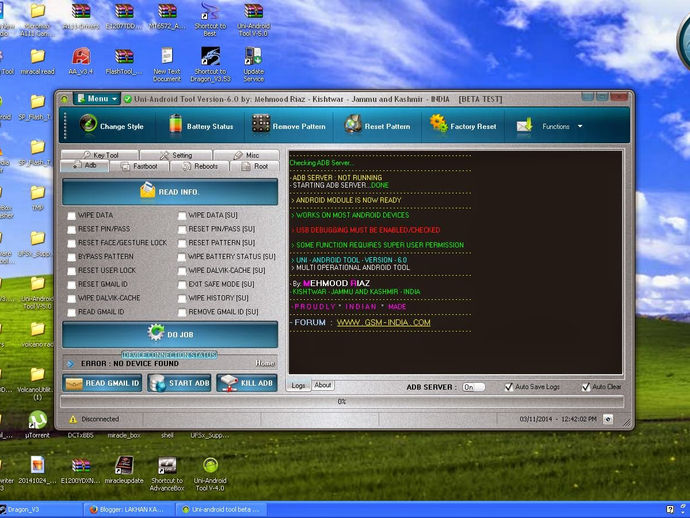690x518 pixels.
Task: Run Factory Reset from the toolbar
Action: click(x=463, y=126)
